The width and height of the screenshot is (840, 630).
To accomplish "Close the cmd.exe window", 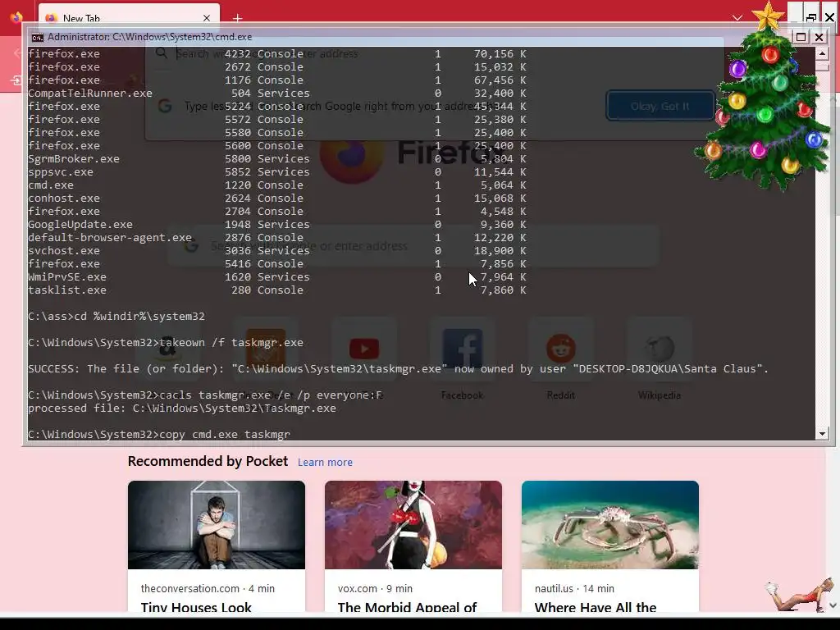I will point(819,37).
